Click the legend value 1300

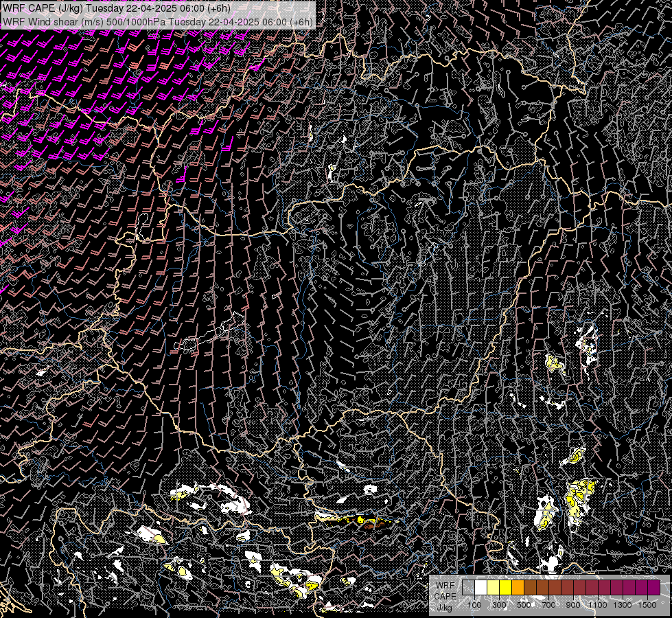click(623, 605)
